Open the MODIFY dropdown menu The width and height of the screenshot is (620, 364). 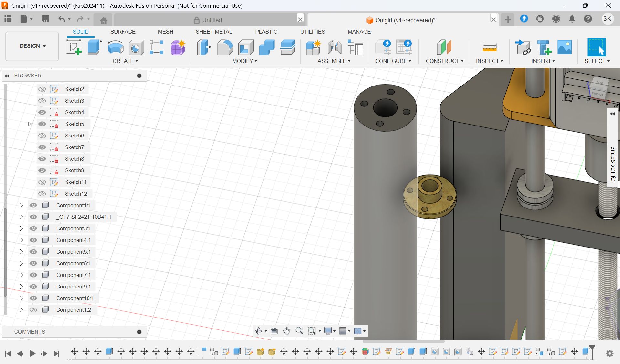[x=245, y=61]
